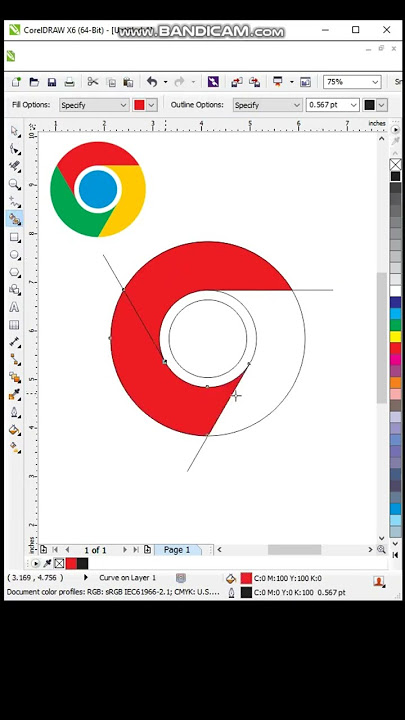The width and height of the screenshot is (405, 720).
Task: Select the Table tool
Action: click(x=15, y=325)
